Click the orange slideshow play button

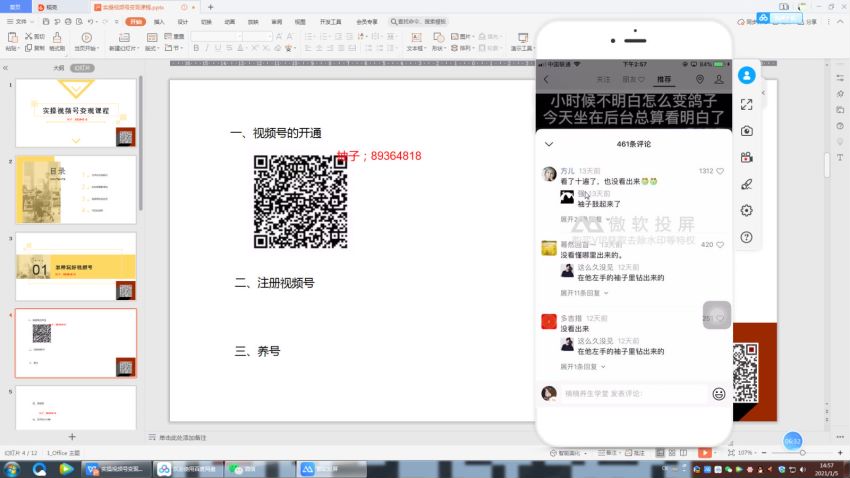(705, 453)
